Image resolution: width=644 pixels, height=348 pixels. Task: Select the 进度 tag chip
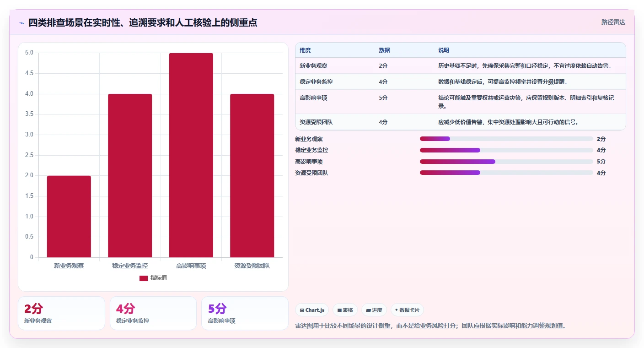tap(374, 310)
